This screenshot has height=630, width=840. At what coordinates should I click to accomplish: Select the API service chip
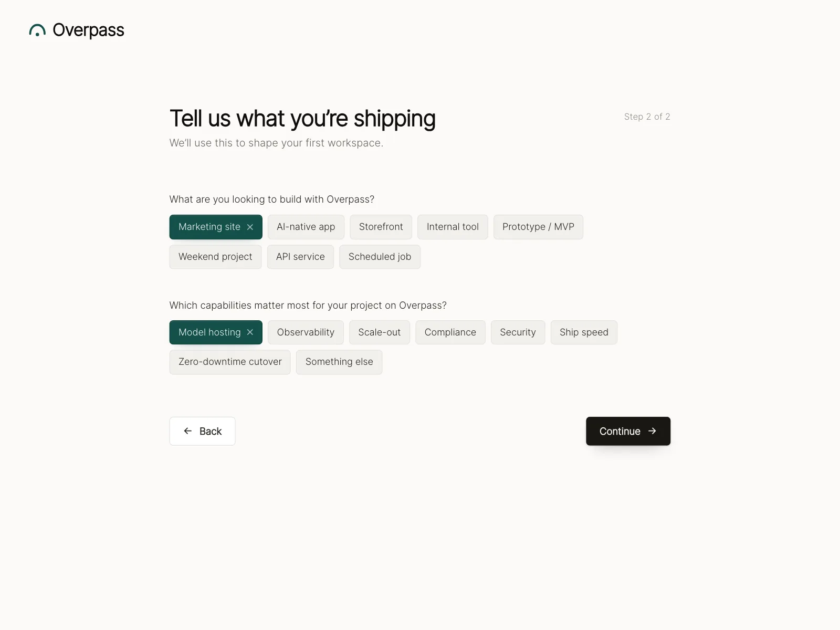coord(300,257)
